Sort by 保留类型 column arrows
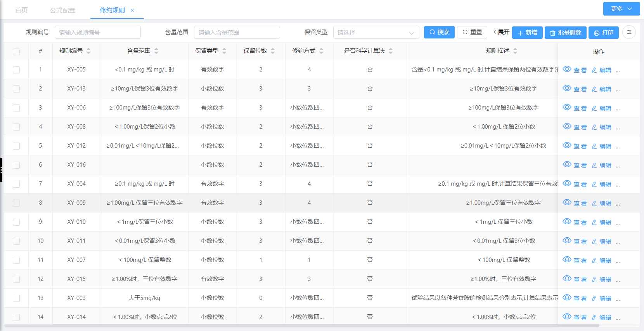Image resolution: width=644 pixels, height=331 pixels. (x=224, y=51)
